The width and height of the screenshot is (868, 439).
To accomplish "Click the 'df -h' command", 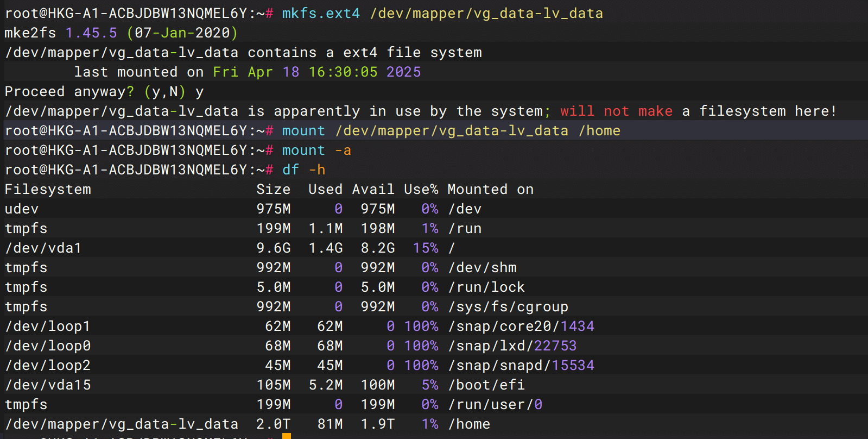I will [303, 170].
